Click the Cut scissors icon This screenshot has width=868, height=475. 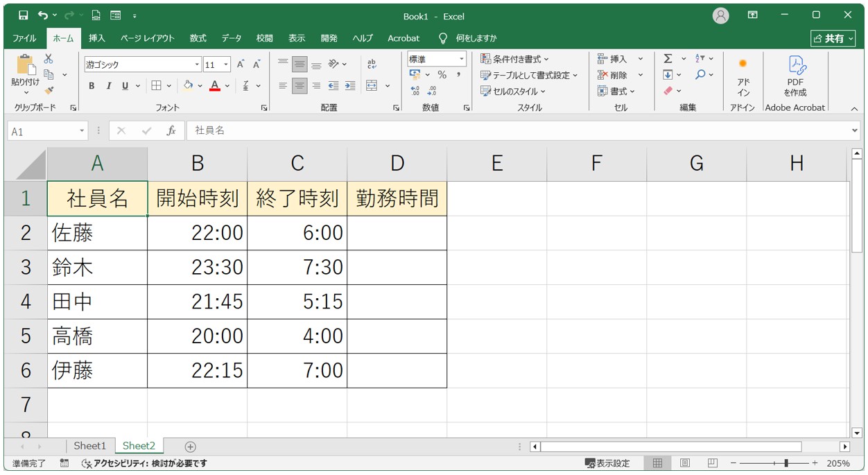point(49,60)
